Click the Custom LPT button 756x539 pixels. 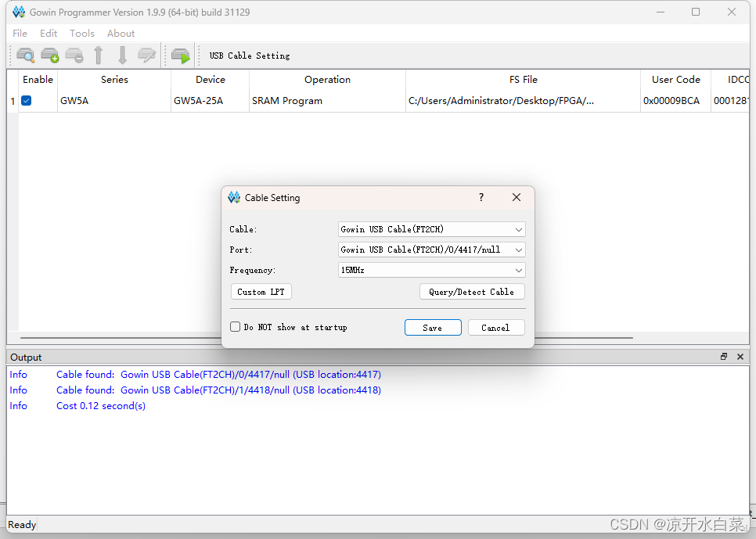(x=261, y=292)
